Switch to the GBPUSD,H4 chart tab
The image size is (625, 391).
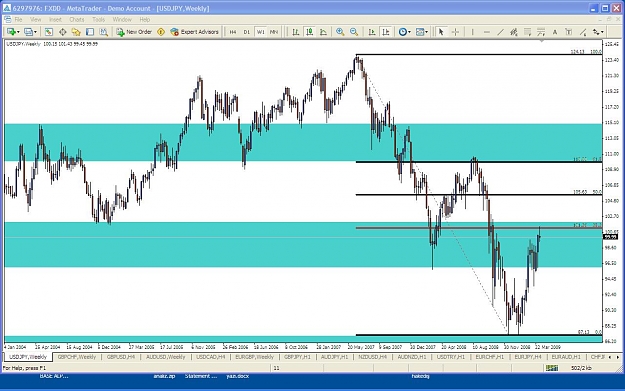pyautogui.click(x=120, y=357)
